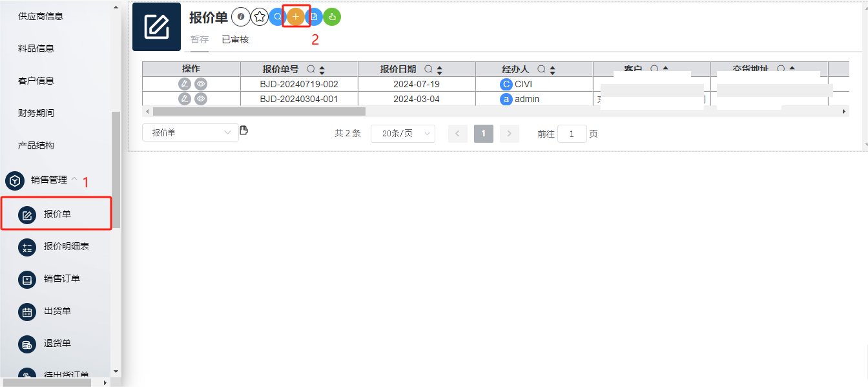Open 产品结构 in the sidebar
Screen dimensions: 868x387
(36, 145)
